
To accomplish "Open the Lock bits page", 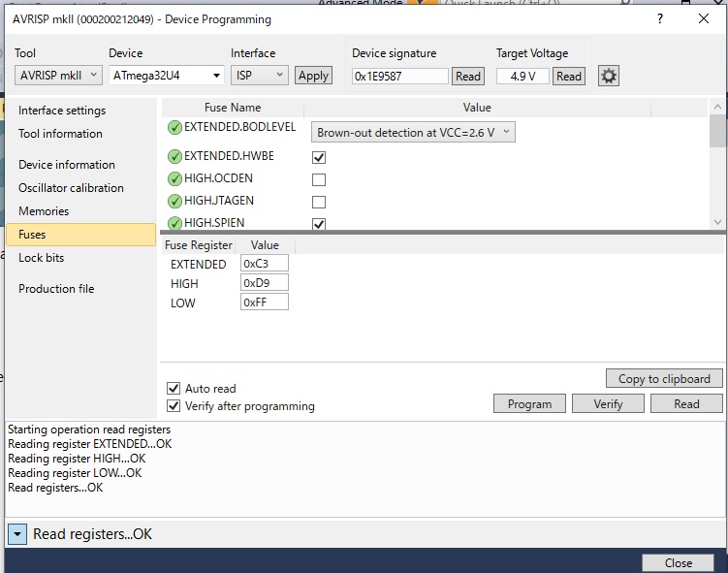I will click(42, 258).
